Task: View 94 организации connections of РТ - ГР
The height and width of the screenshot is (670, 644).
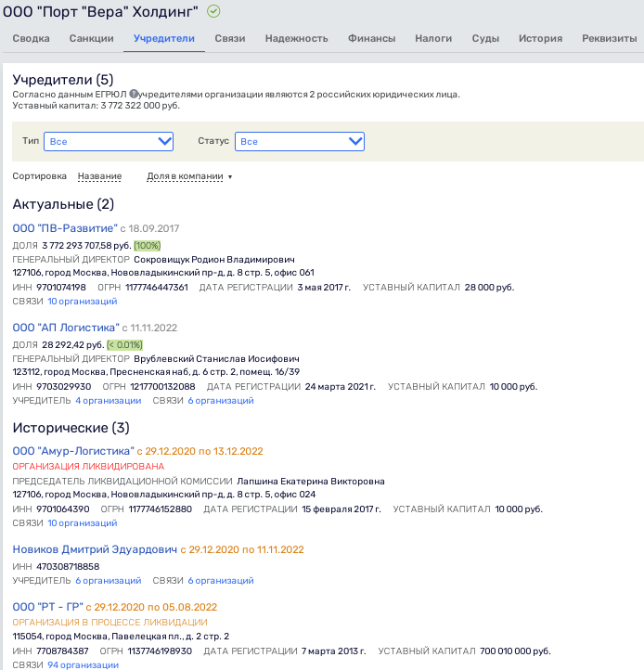Action: 83,664
